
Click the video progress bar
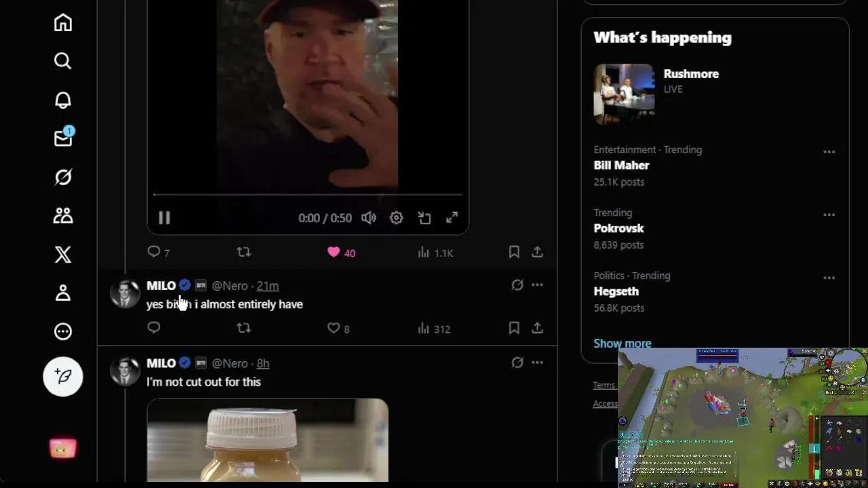[307, 195]
